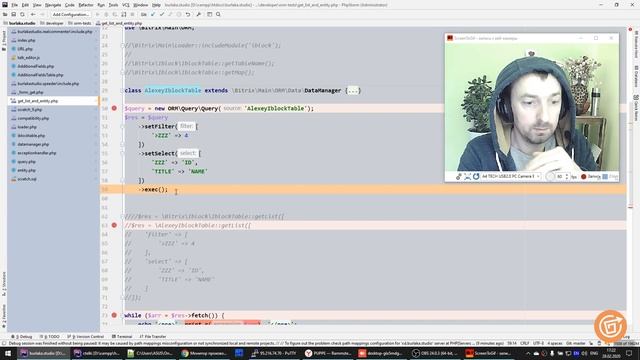
Task: Open AdditionalFields.php in project tree
Action: click(36, 66)
